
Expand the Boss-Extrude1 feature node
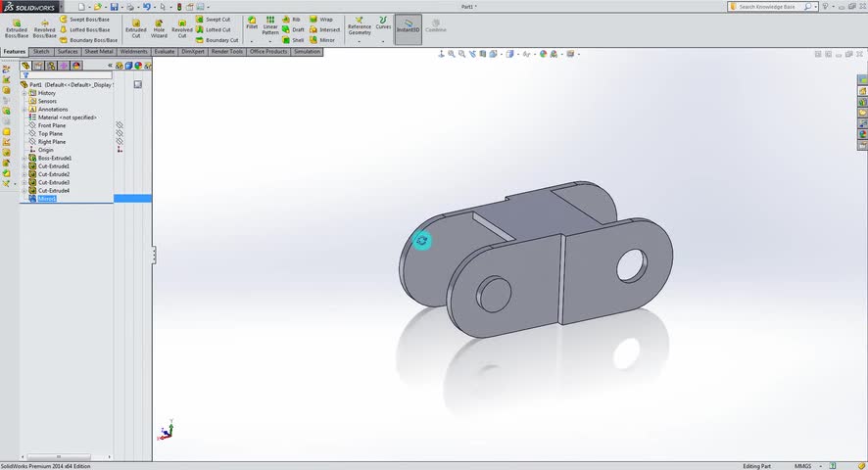pyautogui.click(x=24, y=159)
